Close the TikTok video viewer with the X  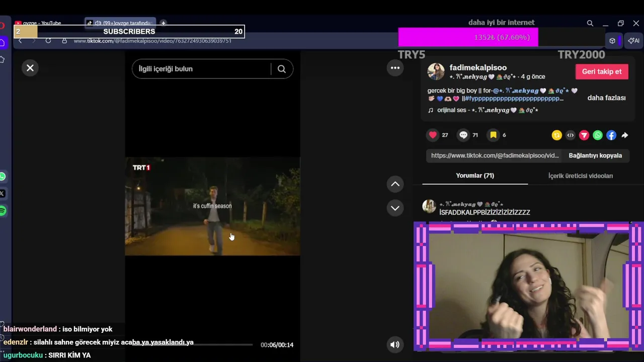click(x=30, y=68)
